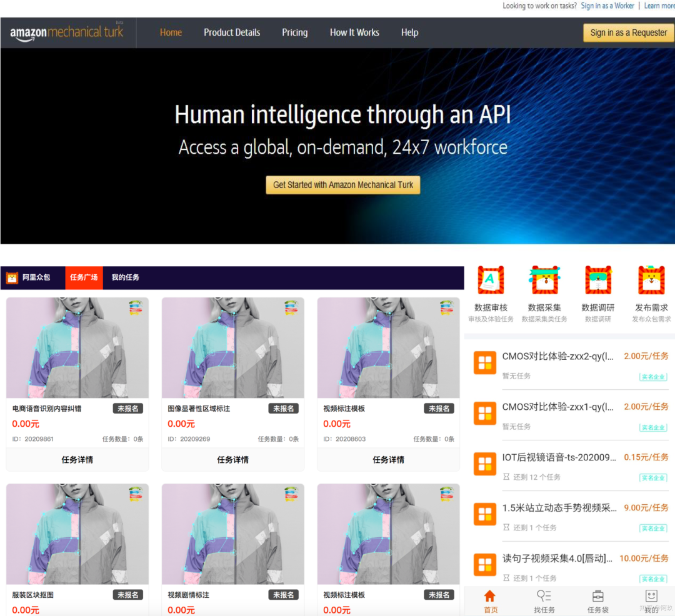Open the IOT后视镜语音-ts-202009 task title
Viewport: 675px width, 616px height.
click(x=559, y=457)
